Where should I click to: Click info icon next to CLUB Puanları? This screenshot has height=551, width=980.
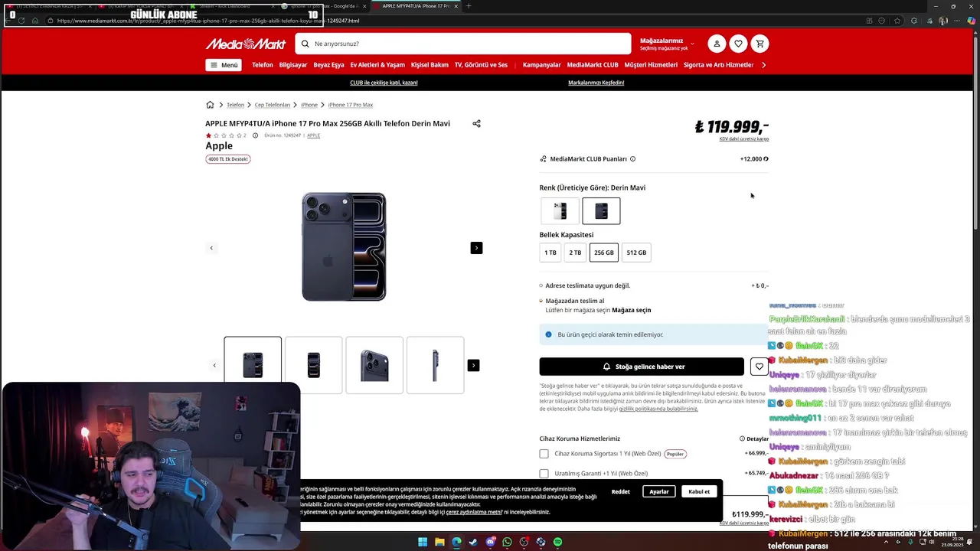pos(632,159)
